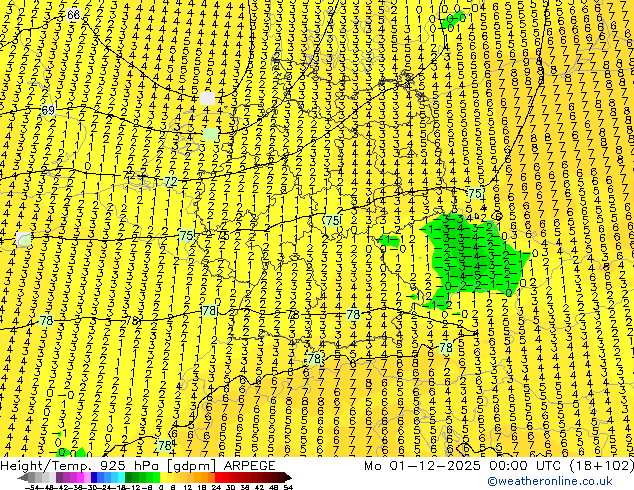Image resolution: width=634 pixels, height=490 pixels.
Task: Pick the dark purple swatch in the legend
Action: pos(59,477)
